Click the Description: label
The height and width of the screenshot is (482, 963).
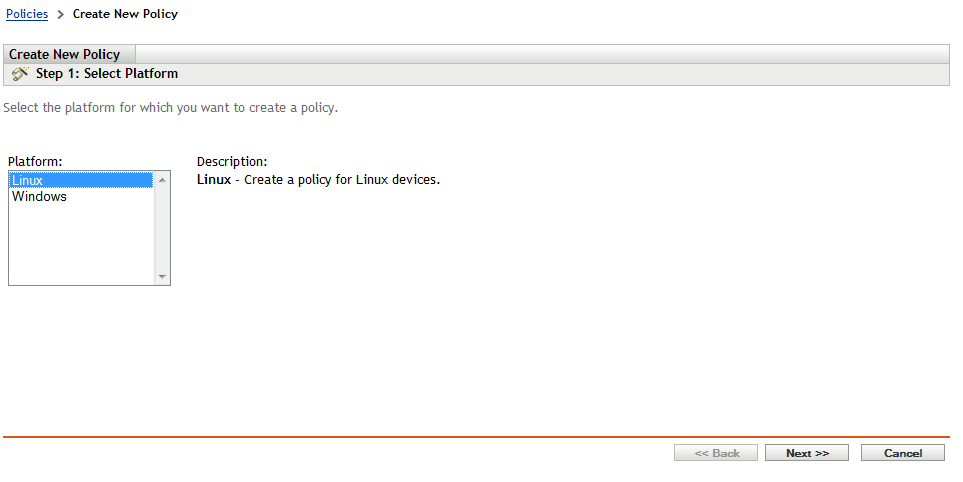pos(232,161)
